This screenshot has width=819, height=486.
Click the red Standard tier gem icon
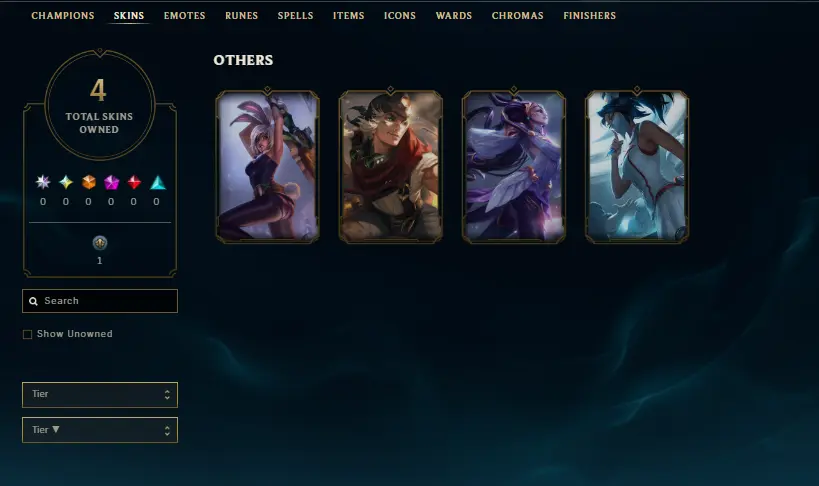(x=134, y=182)
